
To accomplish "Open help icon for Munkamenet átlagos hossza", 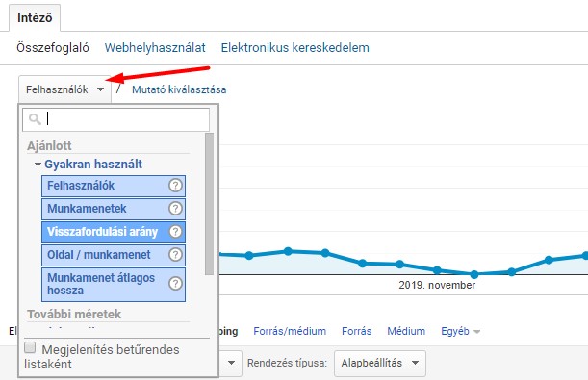I will (x=175, y=284).
